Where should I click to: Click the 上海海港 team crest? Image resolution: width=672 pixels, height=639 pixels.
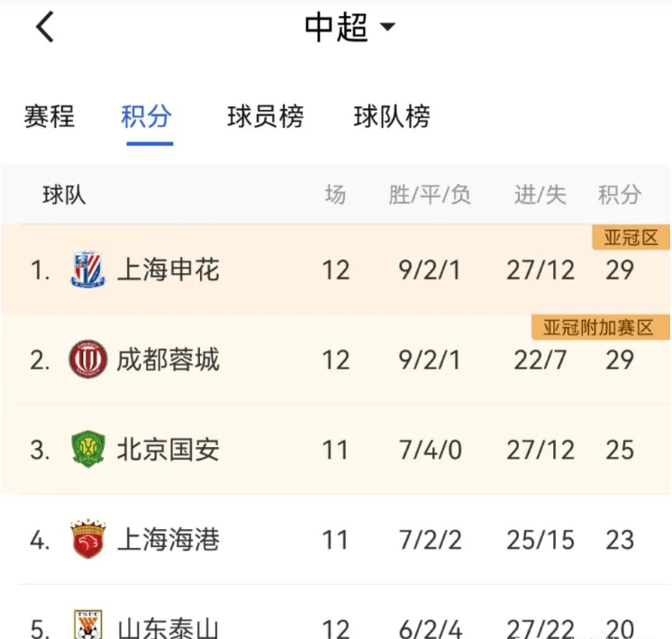click(88, 539)
